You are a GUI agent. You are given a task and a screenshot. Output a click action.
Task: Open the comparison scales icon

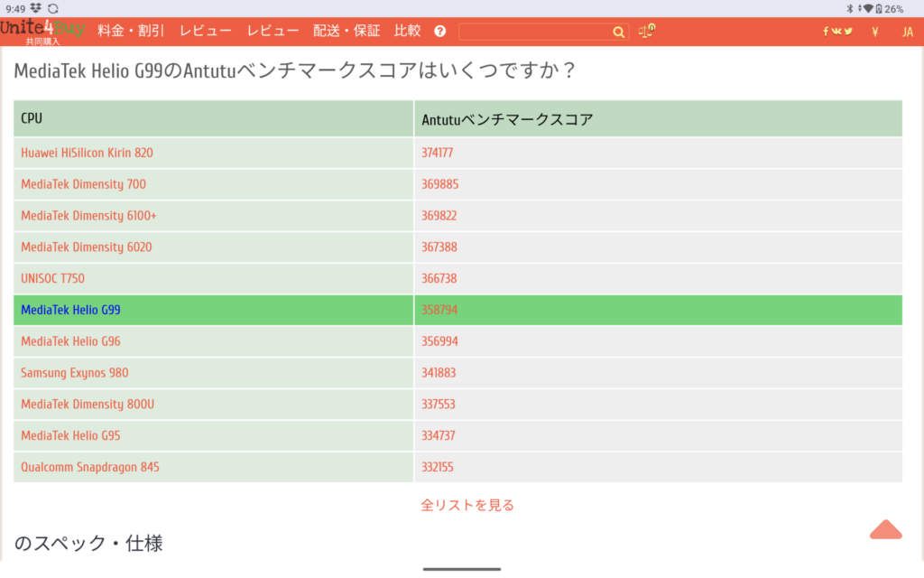pyautogui.click(x=646, y=31)
